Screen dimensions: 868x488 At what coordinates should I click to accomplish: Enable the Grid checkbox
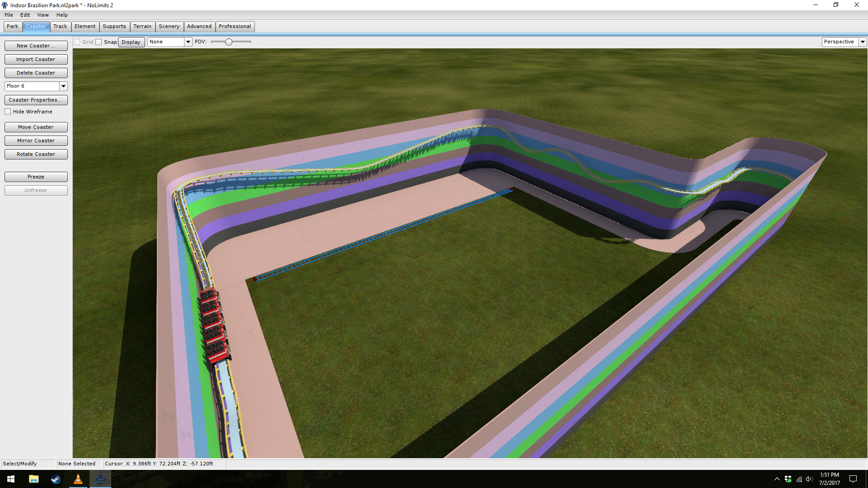pyautogui.click(x=77, y=42)
